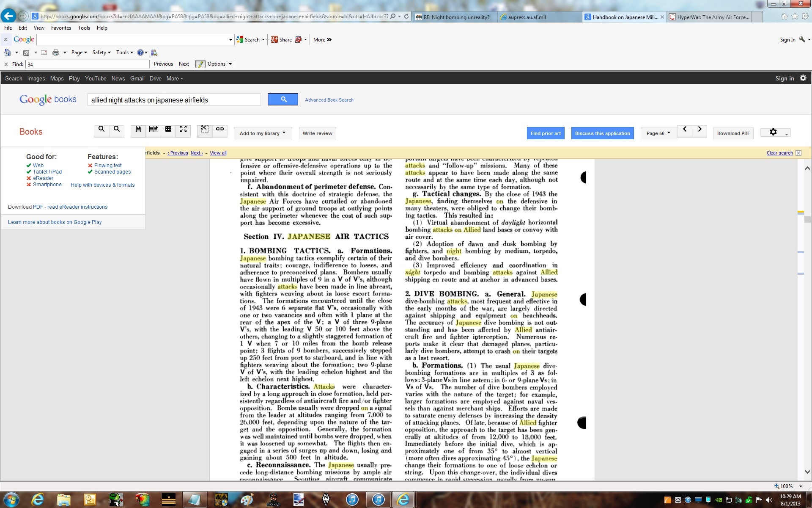This screenshot has width=812, height=508.
Task: Open Google account settings gear in black bar
Action: (803, 78)
